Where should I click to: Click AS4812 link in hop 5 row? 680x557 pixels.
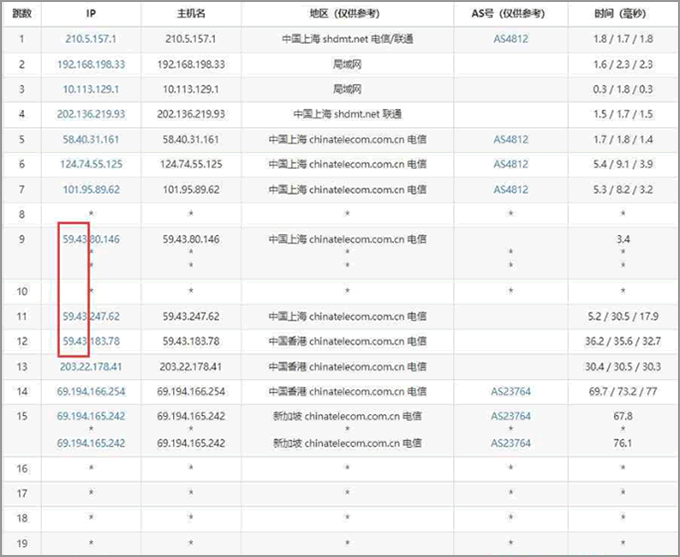point(510,139)
